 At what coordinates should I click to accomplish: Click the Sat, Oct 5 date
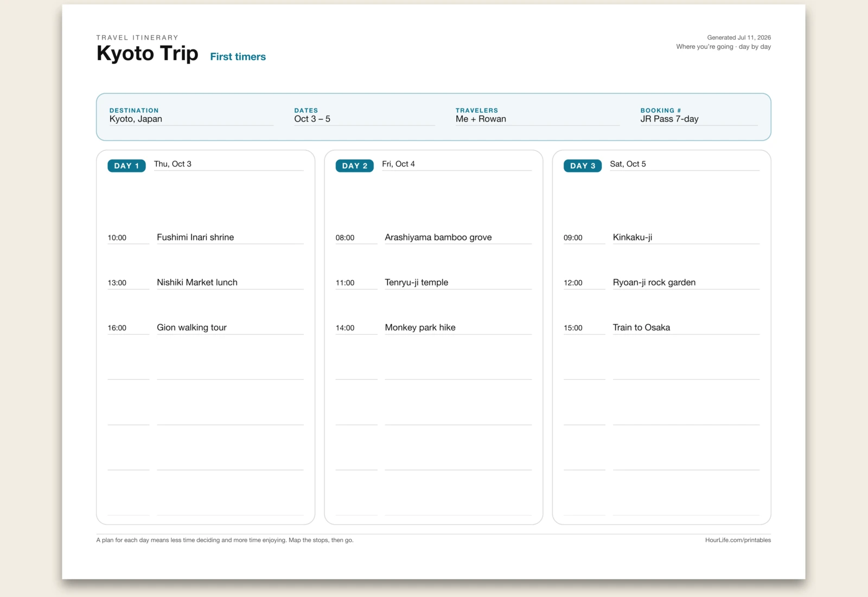684,164
